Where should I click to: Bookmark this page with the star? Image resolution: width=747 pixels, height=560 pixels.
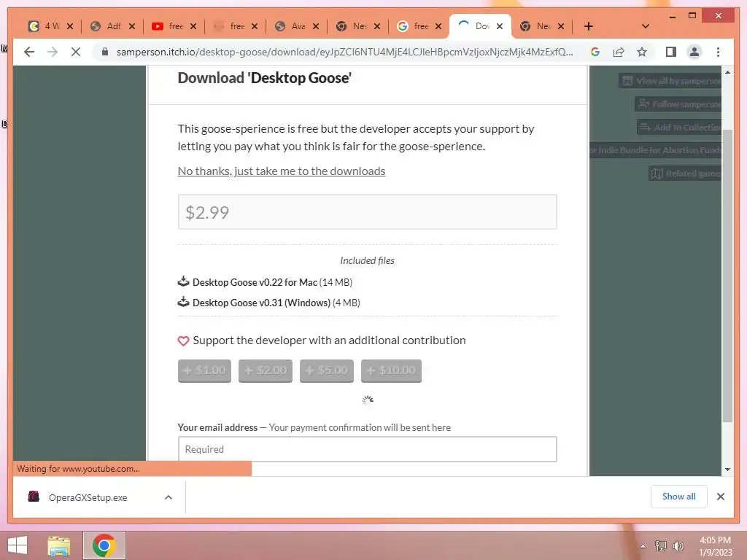coord(642,52)
